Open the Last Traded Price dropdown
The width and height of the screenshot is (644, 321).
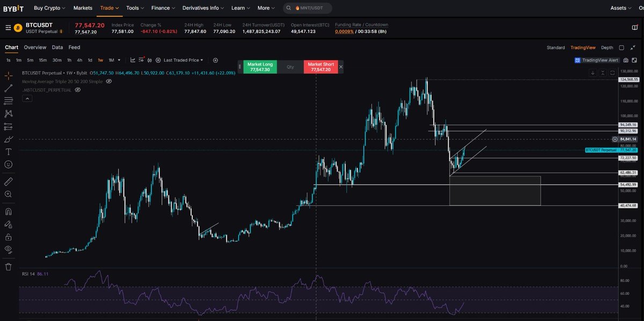[184, 60]
